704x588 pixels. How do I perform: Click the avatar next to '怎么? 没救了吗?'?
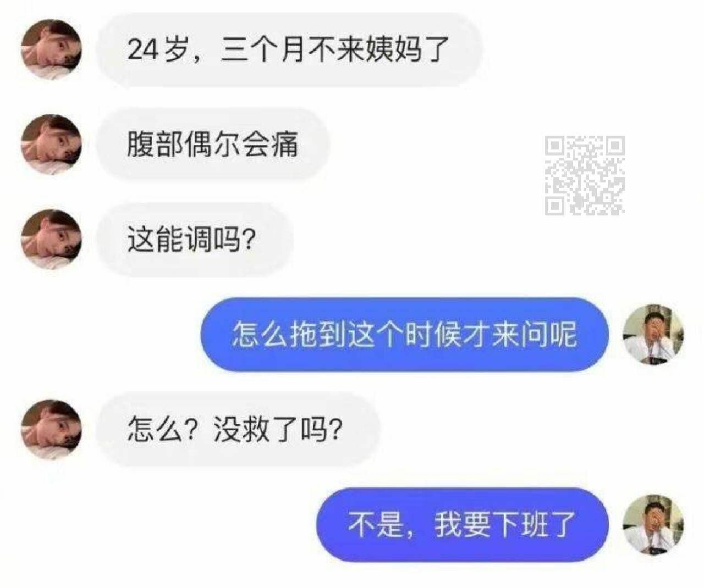pyautogui.click(x=51, y=429)
